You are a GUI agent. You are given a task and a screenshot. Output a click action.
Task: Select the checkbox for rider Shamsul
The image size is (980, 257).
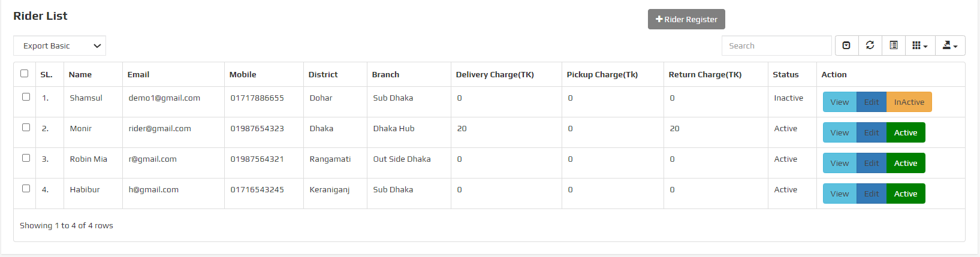pos(26,97)
